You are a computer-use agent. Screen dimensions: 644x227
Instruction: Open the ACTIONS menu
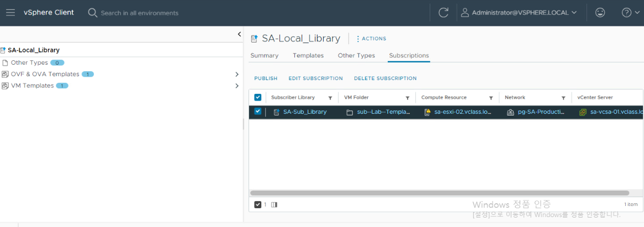point(371,39)
